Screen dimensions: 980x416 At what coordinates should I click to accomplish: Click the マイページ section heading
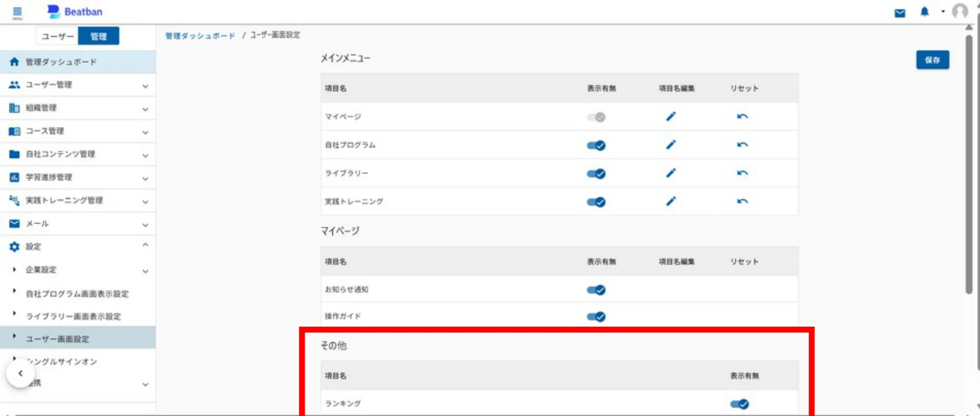(x=340, y=231)
